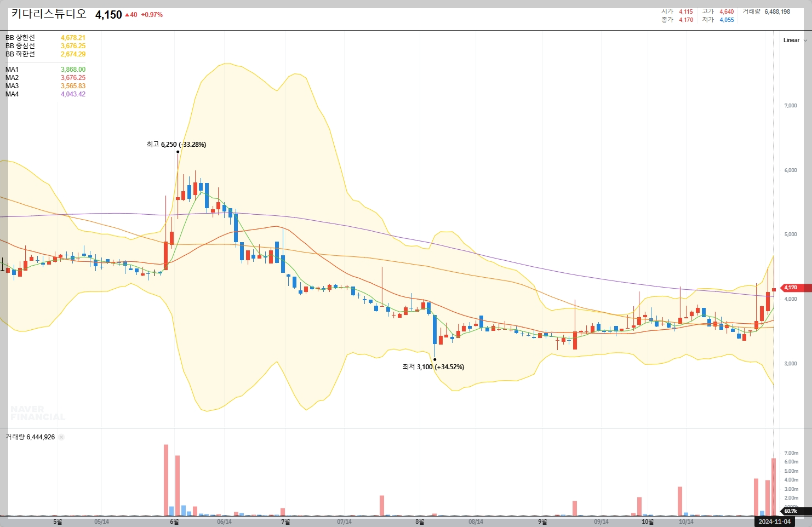Select the MA1 value 3,868.00

click(73, 70)
